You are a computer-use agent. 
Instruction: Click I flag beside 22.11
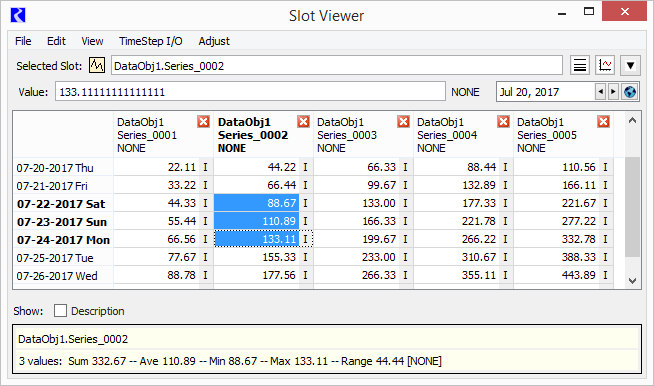coord(205,167)
